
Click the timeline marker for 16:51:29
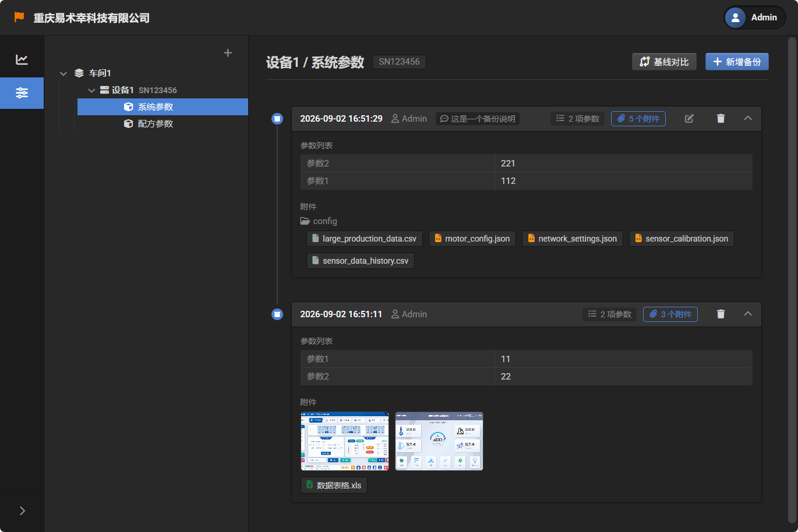[x=277, y=119]
